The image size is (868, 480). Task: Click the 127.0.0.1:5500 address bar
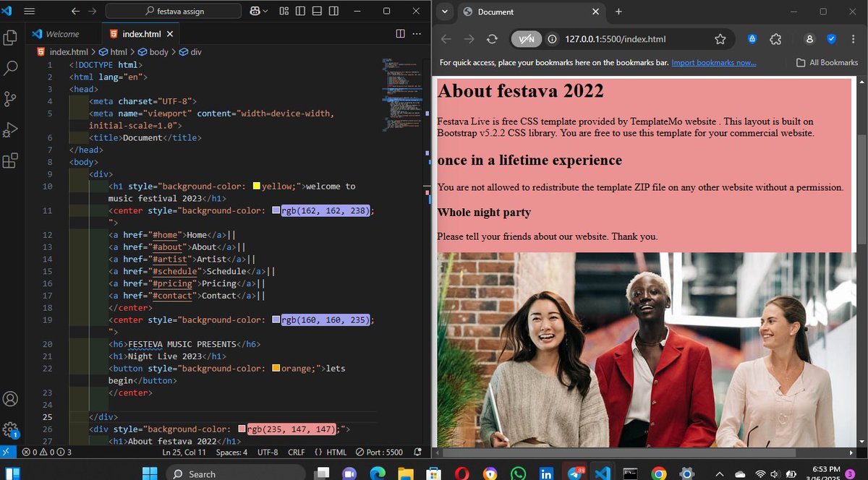click(x=622, y=39)
